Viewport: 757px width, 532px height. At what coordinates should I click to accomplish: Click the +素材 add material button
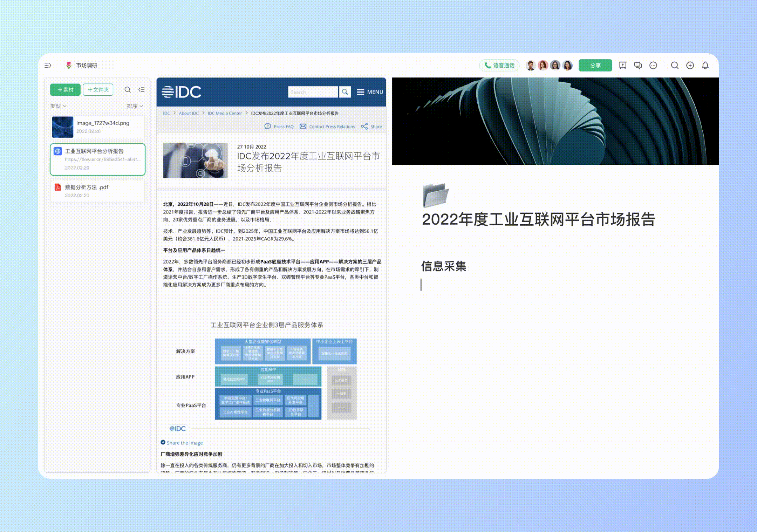pyautogui.click(x=65, y=90)
